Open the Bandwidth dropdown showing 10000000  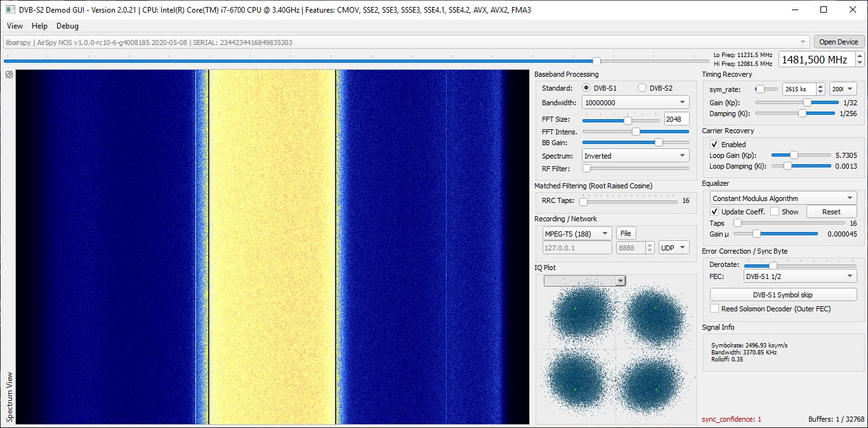[x=635, y=103]
